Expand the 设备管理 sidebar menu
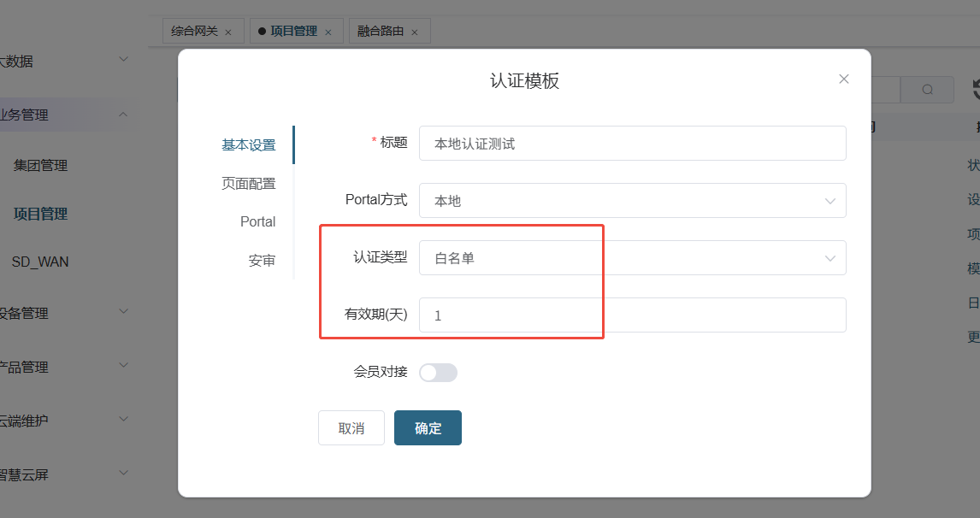This screenshot has width=980, height=518. pyautogui.click(x=123, y=313)
